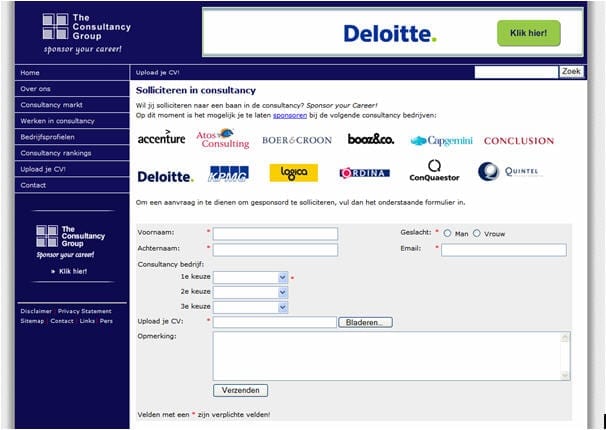This screenshot has height=430, width=606.
Task: Click the Logica logo
Action: click(x=294, y=173)
